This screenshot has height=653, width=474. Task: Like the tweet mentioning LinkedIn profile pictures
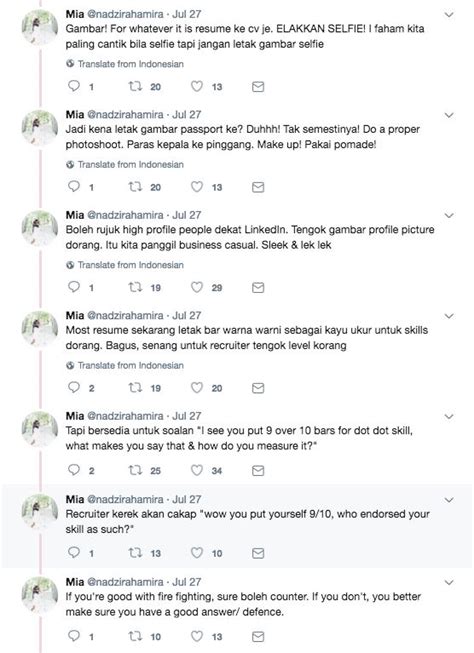pos(197,287)
